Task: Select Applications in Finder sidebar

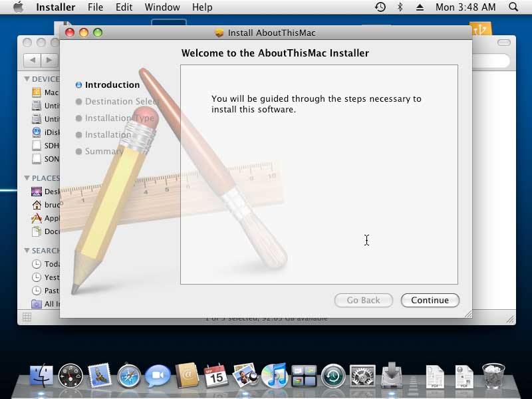Action: (45, 218)
